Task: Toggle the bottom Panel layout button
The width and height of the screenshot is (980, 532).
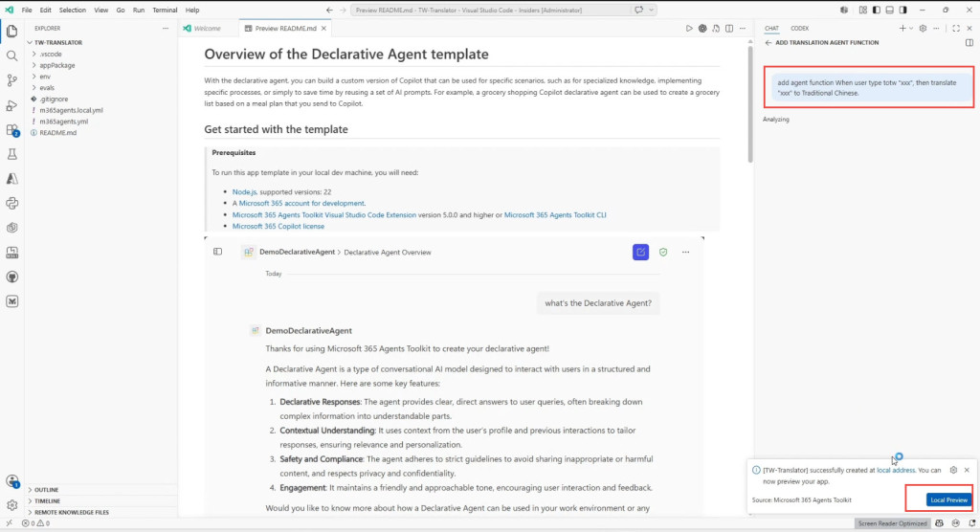Action: point(889,10)
